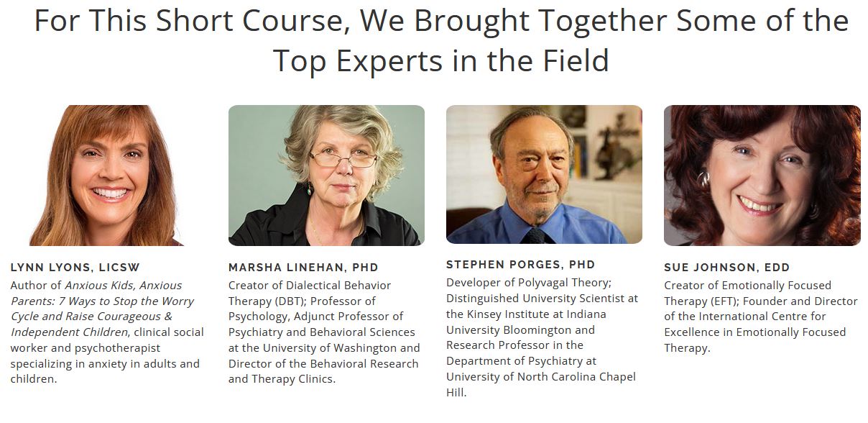This screenshot has width=868, height=423.
Task: Select the 'Developer of Polyvagal Theory' line
Action: (528, 283)
